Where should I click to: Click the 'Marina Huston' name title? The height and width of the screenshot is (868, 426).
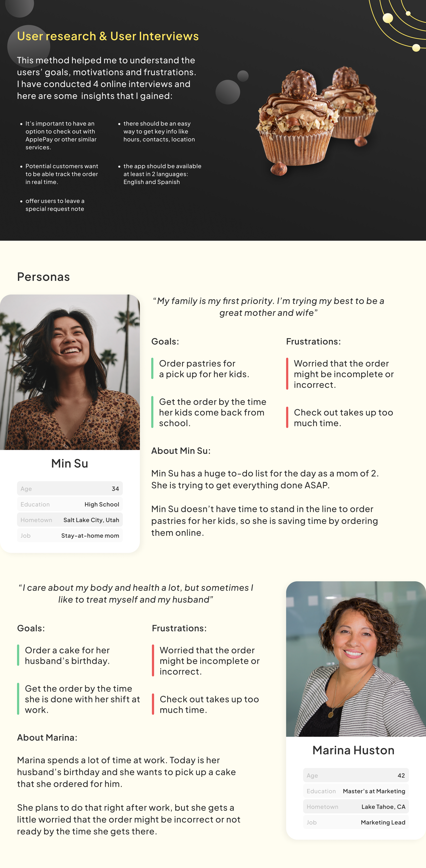(353, 750)
